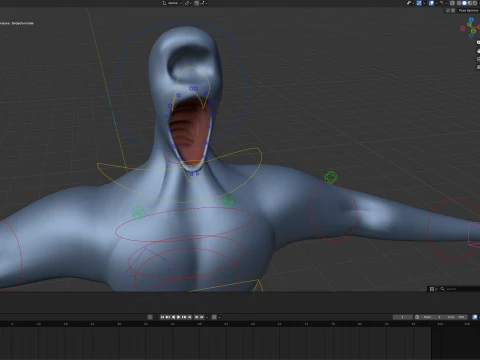This screenshot has width=480, height=360.
Task: Click the Start frame field
Action: click(432, 317)
